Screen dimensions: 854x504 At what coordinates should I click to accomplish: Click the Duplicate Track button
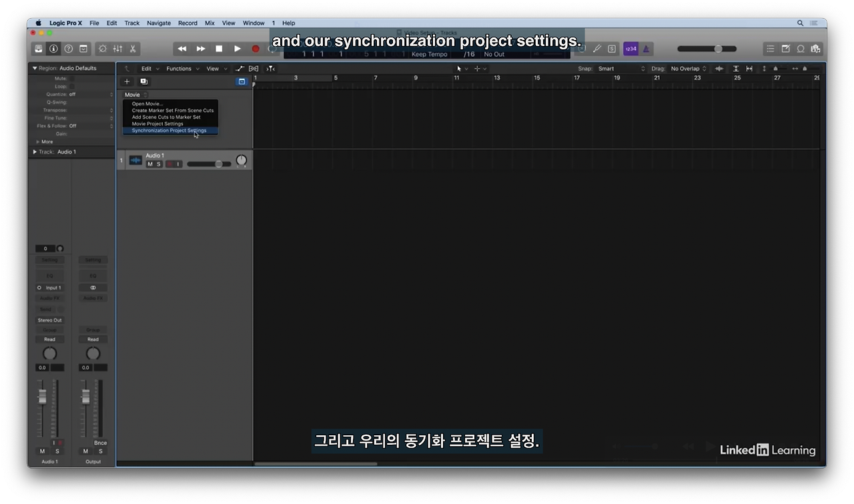click(x=143, y=81)
